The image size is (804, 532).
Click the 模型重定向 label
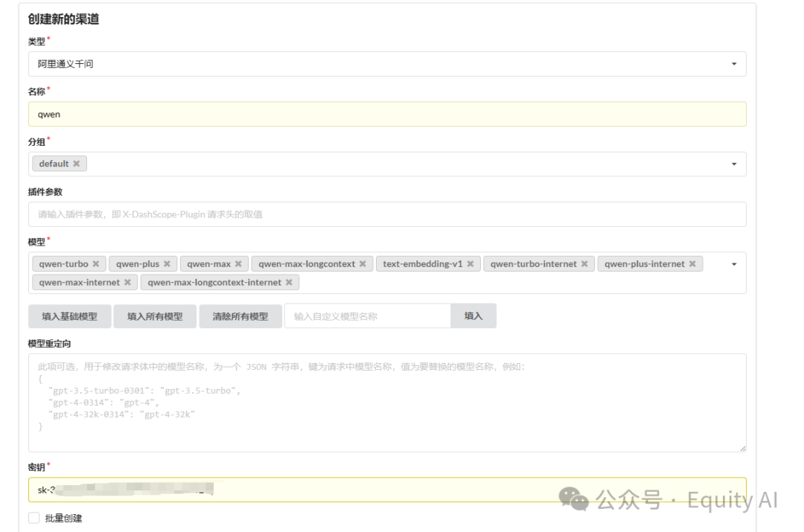[x=49, y=344]
